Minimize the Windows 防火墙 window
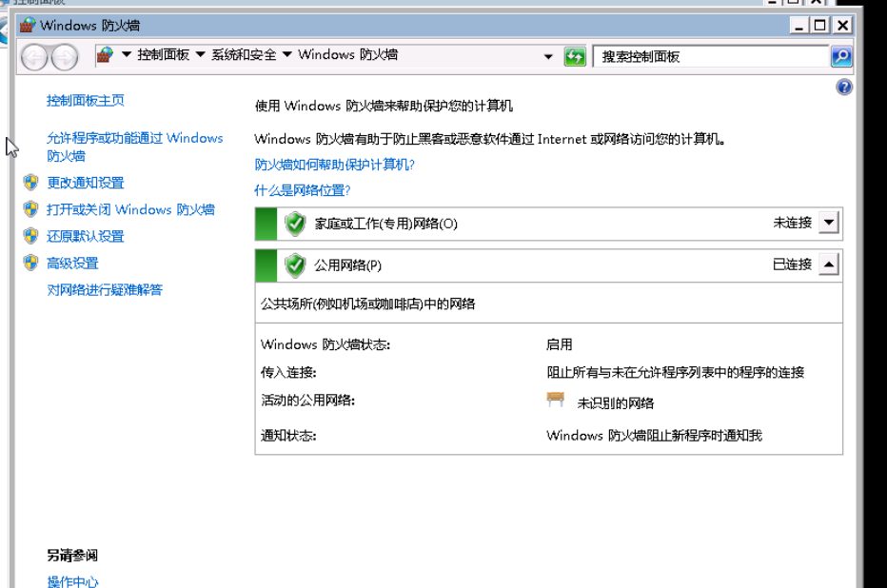The height and width of the screenshot is (588, 887). (798, 26)
